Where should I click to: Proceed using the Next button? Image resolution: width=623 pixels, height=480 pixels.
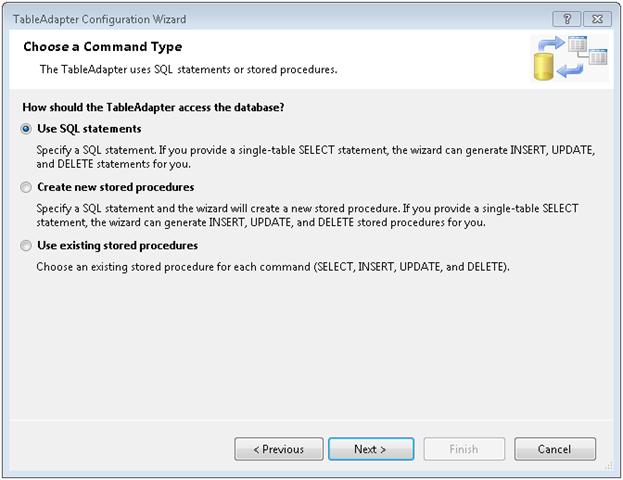(x=370, y=449)
